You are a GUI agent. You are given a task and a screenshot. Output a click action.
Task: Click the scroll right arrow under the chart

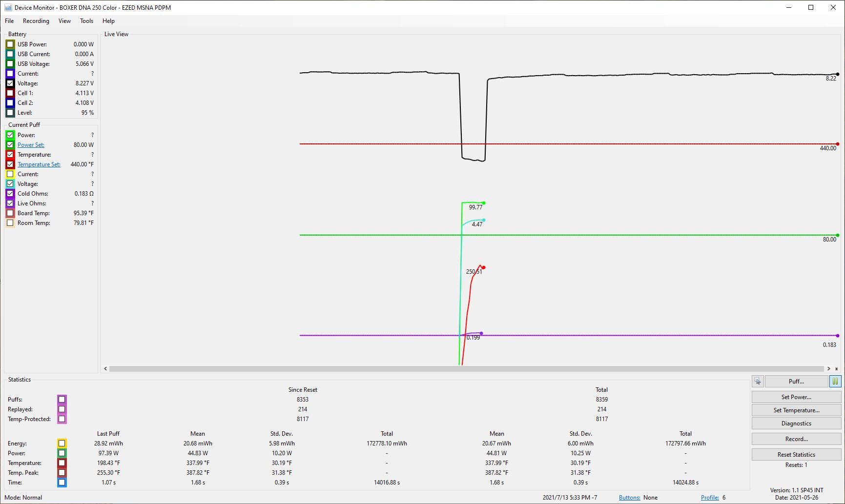[828, 369]
